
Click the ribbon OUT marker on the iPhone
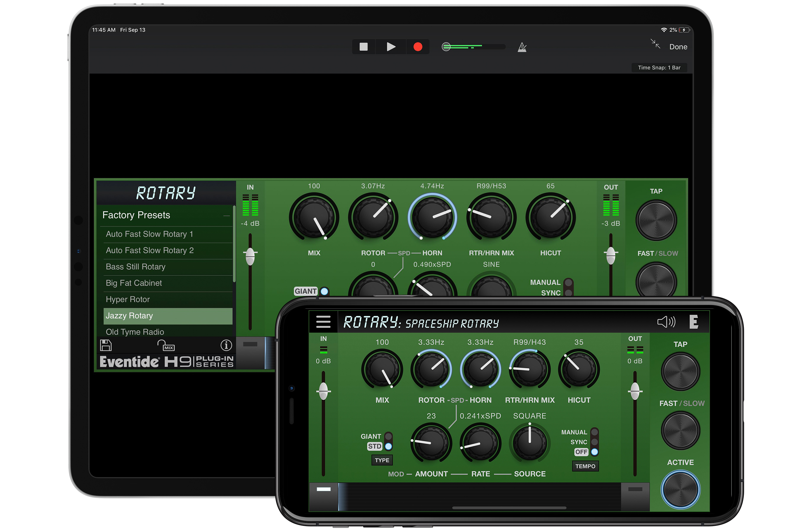pyautogui.click(x=635, y=490)
